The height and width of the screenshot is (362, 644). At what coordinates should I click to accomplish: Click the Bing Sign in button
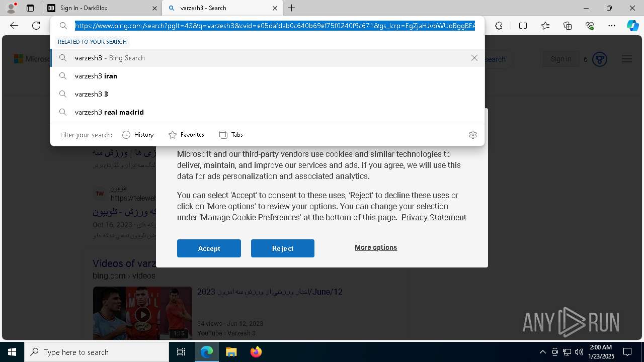point(560,59)
